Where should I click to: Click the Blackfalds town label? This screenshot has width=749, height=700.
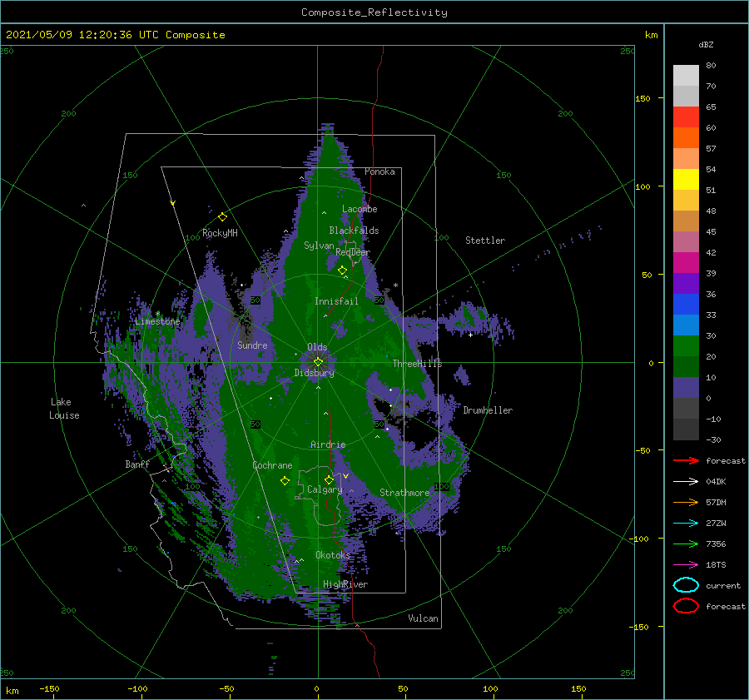[x=354, y=231]
